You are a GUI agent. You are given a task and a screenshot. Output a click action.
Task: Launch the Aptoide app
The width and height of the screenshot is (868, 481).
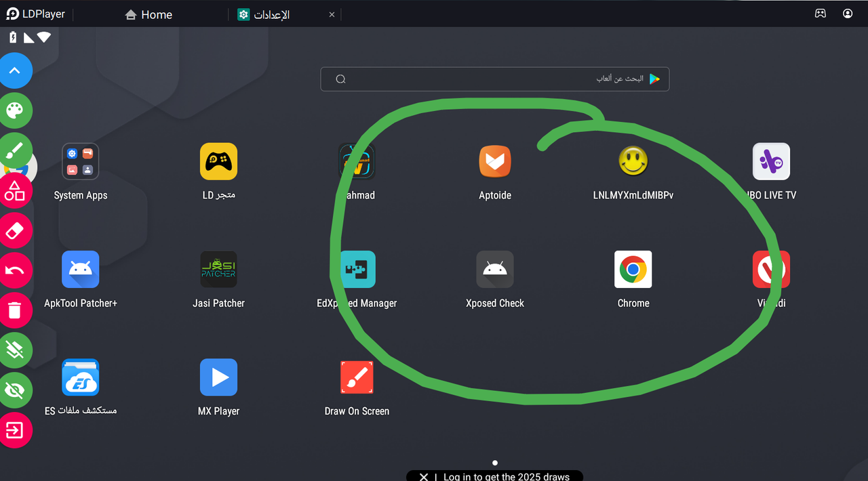pyautogui.click(x=495, y=161)
